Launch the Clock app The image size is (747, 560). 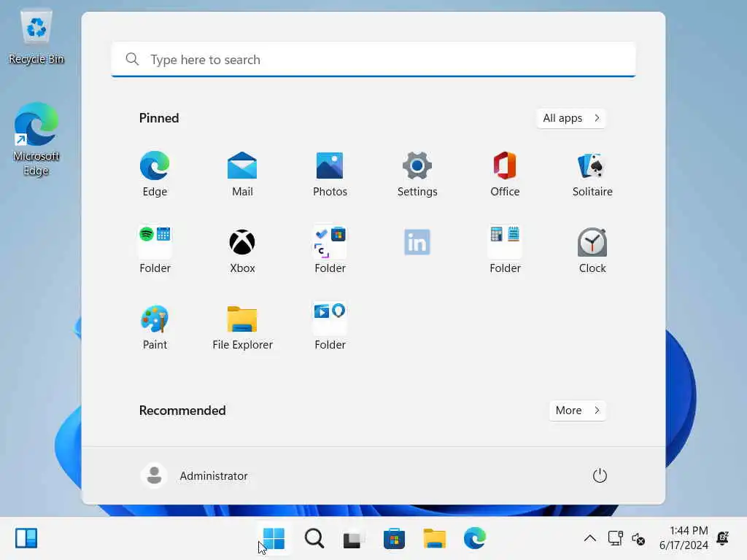592,251
